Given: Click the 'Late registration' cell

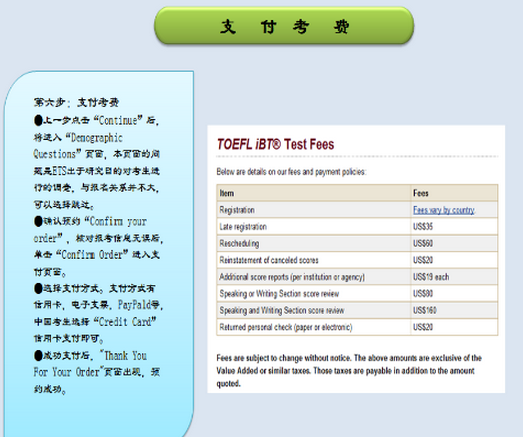Looking at the screenshot, I should [x=243, y=227].
